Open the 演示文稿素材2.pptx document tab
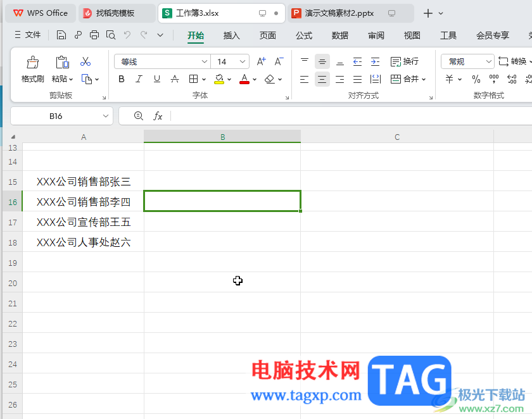This screenshot has width=532, height=419. (x=350, y=13)
